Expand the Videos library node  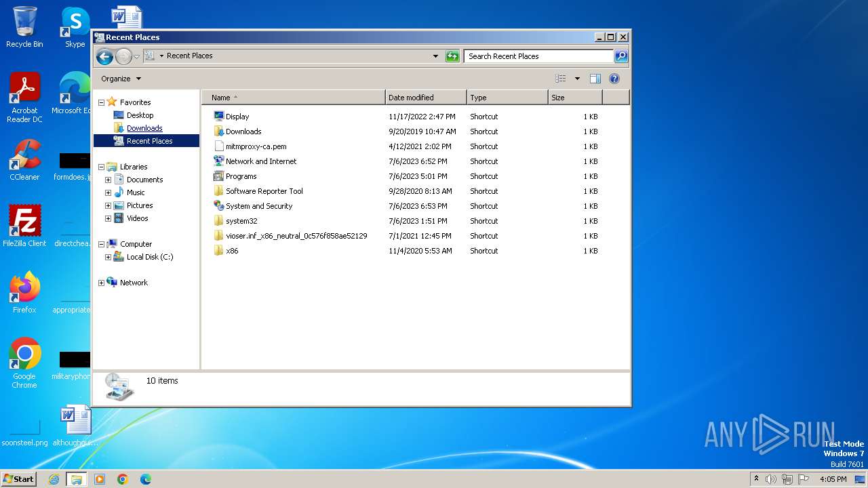(108, 219)
